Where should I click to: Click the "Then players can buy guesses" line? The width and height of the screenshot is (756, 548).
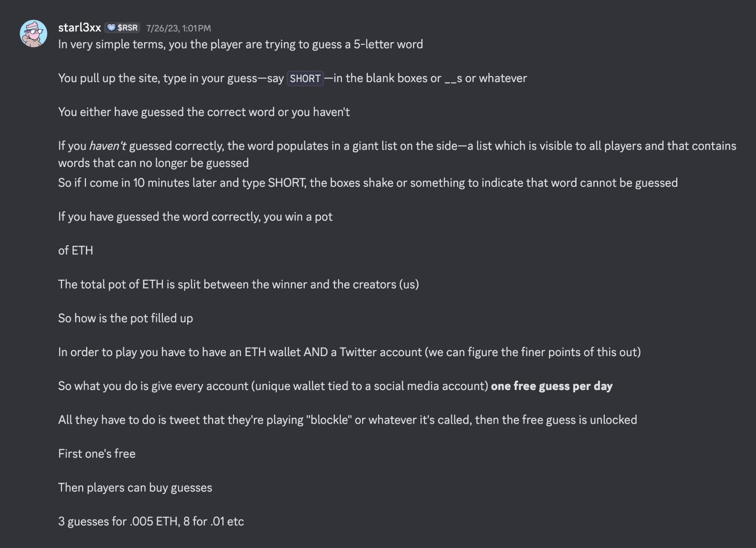click(135, 488)
